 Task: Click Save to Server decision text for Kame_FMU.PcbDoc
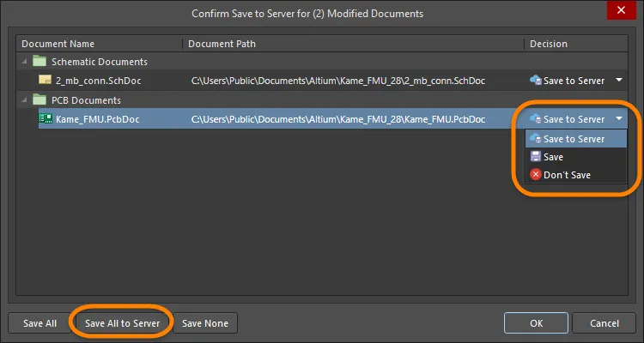tap(574, 119)
